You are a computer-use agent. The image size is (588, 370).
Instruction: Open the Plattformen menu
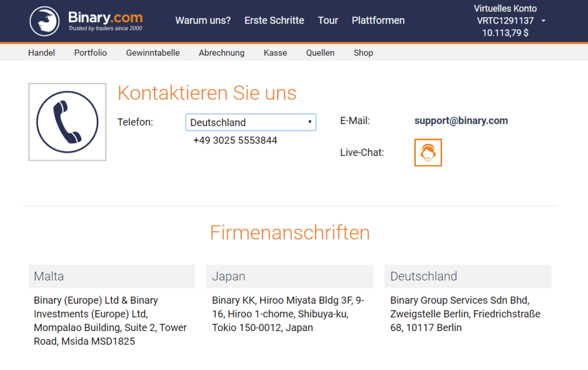coord(378,20)
